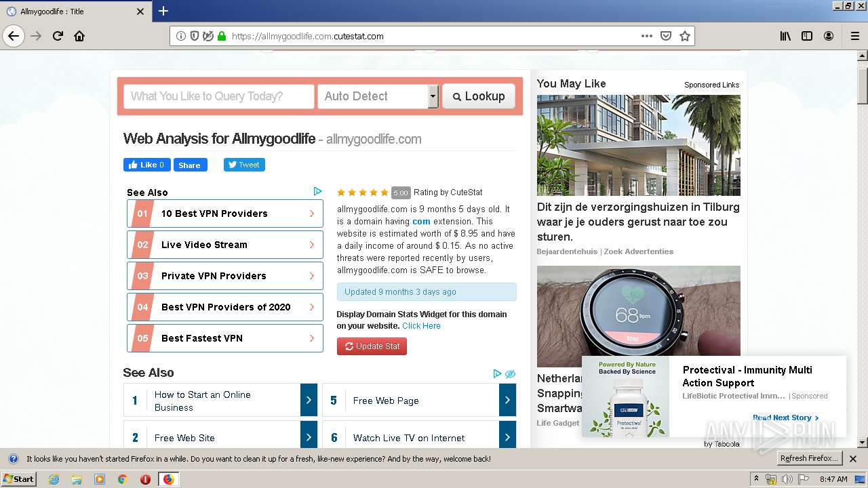Save page to Pocket
The width and height of the screenshot is (868, 488).
[x=666, y=36]
